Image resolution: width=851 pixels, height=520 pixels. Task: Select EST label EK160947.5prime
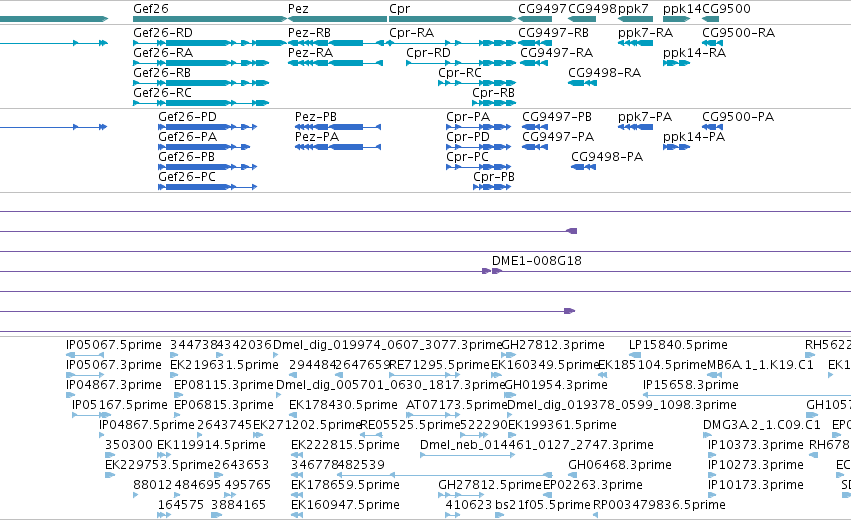[x=345, y=505]
